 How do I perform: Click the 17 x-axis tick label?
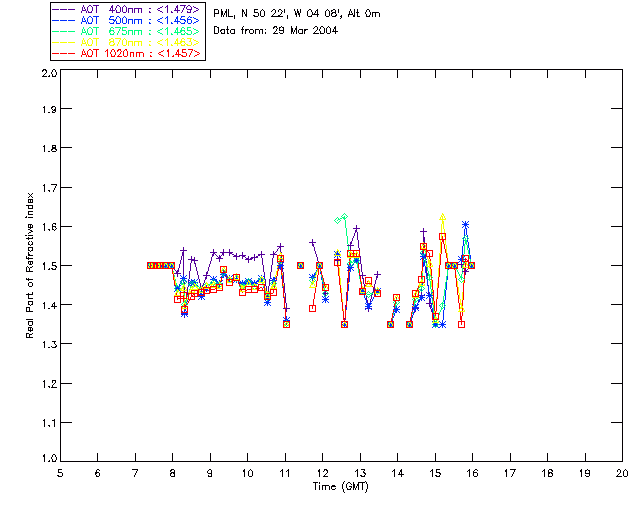(510, 473)
